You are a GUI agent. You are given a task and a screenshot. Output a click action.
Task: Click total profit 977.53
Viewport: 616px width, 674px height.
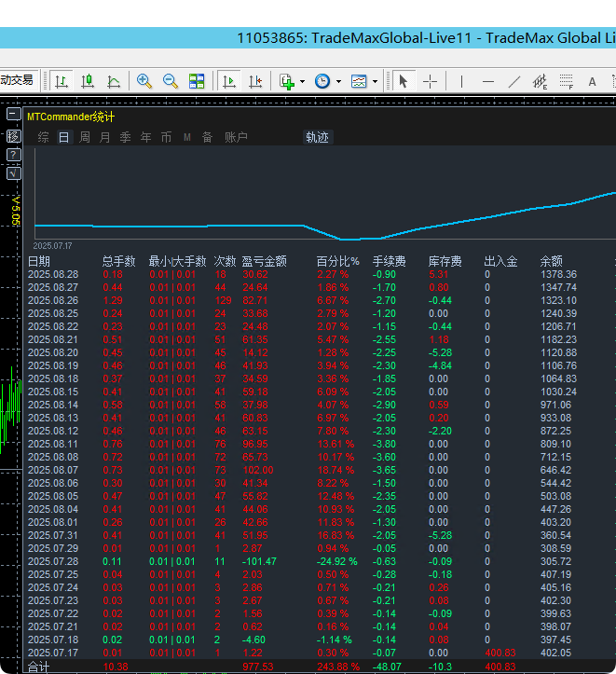[x=258, y=667]
